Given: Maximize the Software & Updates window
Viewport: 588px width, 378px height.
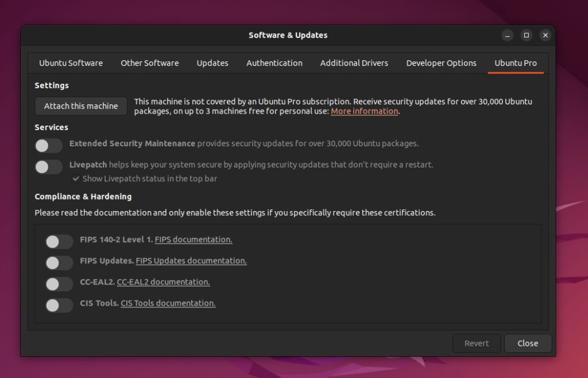Looking at the screenshot, I should click(x=526, y=35).
